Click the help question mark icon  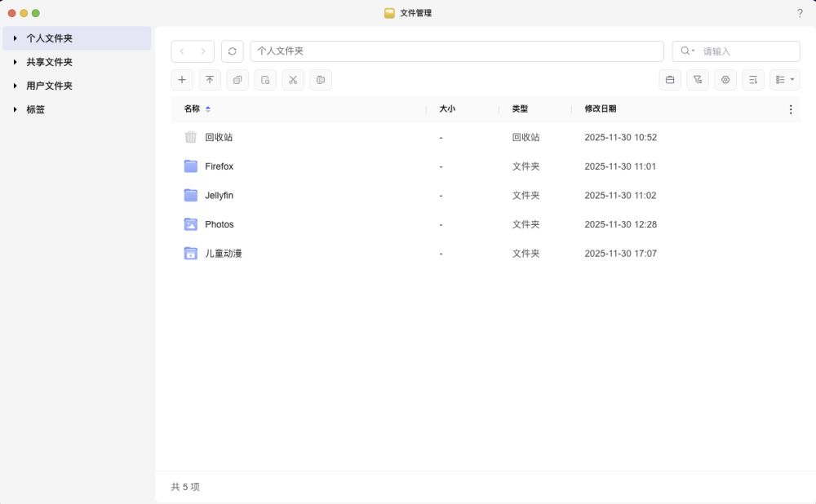pos(800,14)
